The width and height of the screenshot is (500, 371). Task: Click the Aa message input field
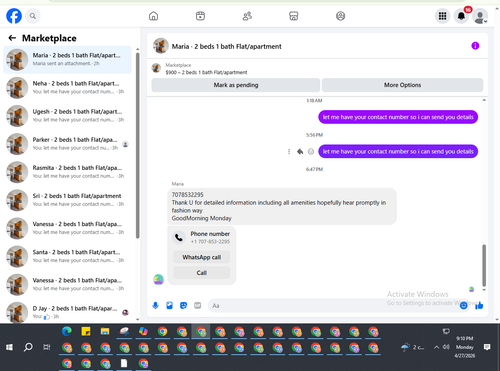click(333, 306)
